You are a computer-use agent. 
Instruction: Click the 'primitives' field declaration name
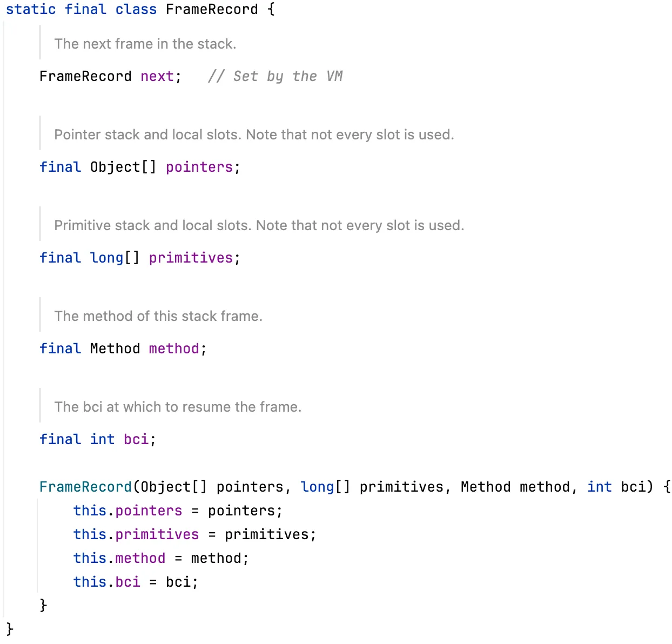[191, 258]
